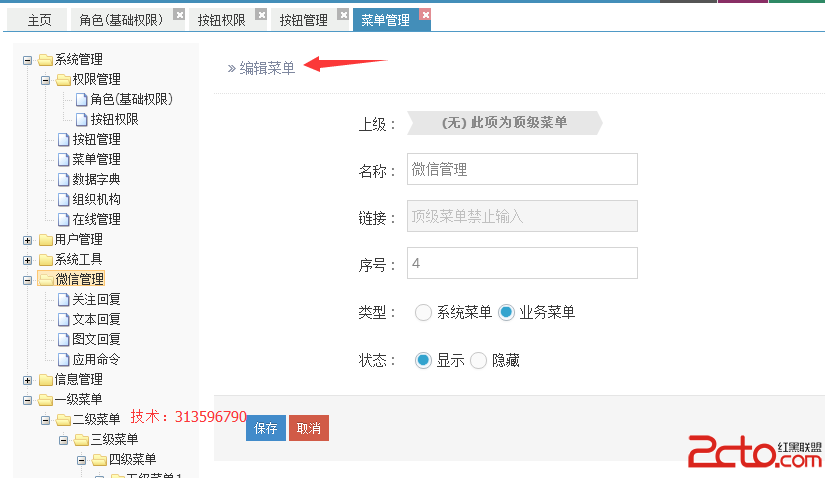Image resolution: width=825 pixels, height=478 pixels.
Task: Click the 按钮管理 page icon in tree
Action: coord(64,140)
